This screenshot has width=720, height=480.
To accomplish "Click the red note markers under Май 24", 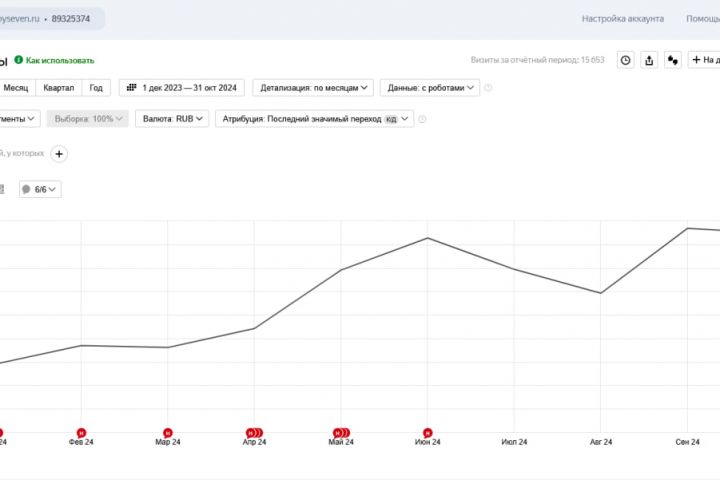I will pos(341,433).
